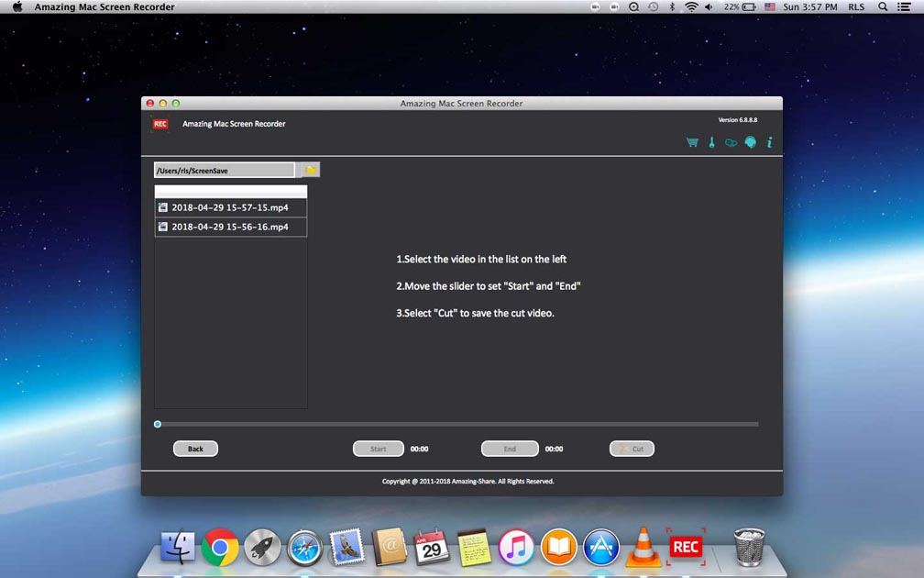This screenshot has height=578, width=924.
Task: Click the Back button
Action: [x=195, y=449]
